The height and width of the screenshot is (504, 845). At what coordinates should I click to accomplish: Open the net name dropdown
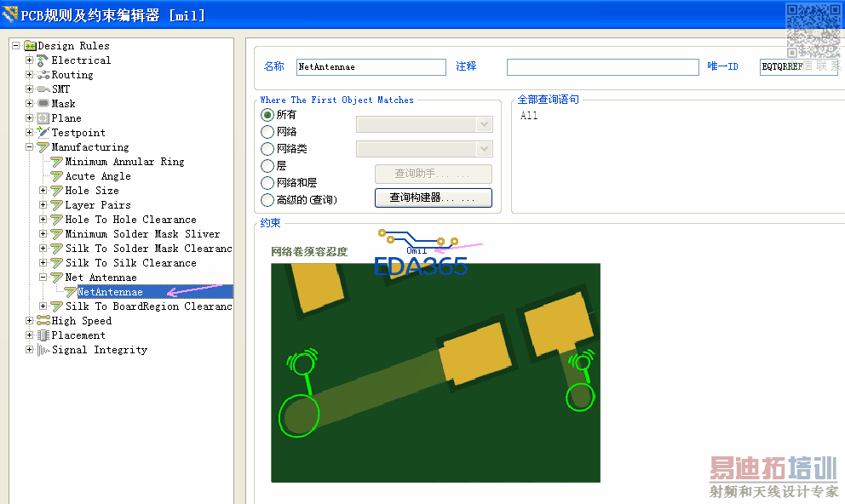485,124
